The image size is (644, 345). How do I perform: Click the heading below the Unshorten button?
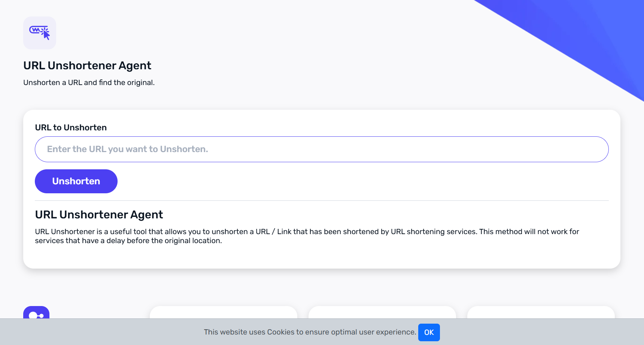pos(99,215)
